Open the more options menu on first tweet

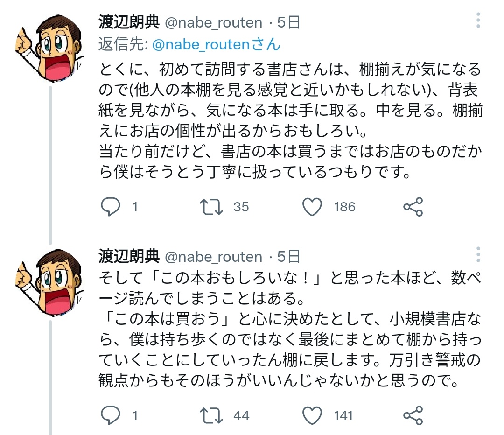tap(478, 22)
